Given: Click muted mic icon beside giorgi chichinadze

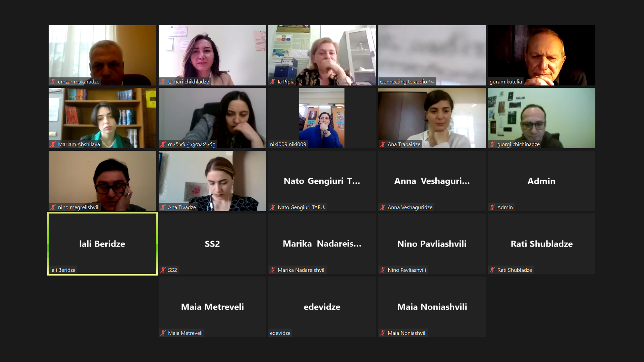Looking at the screenshot, I should point(492,144).
